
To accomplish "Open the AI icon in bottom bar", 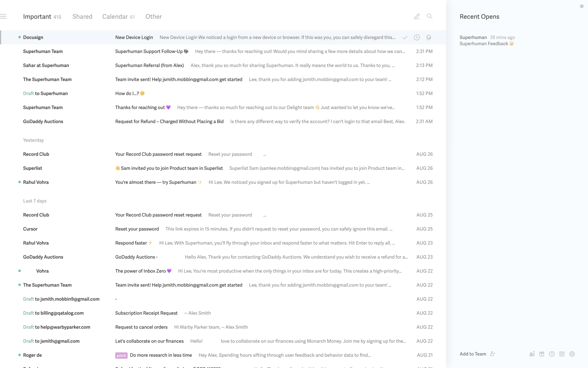I will coord(532,354).
